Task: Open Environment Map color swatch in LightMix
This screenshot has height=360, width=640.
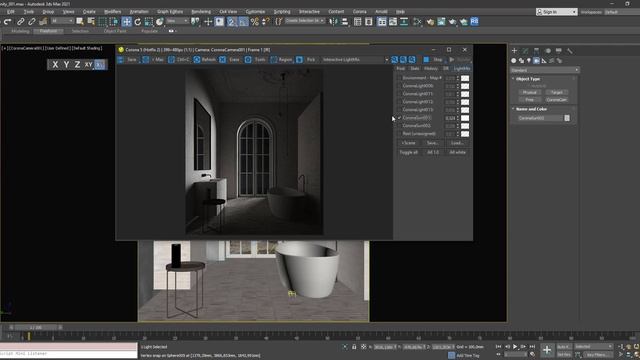Action: pyautogui.click(x=465, y=78)
